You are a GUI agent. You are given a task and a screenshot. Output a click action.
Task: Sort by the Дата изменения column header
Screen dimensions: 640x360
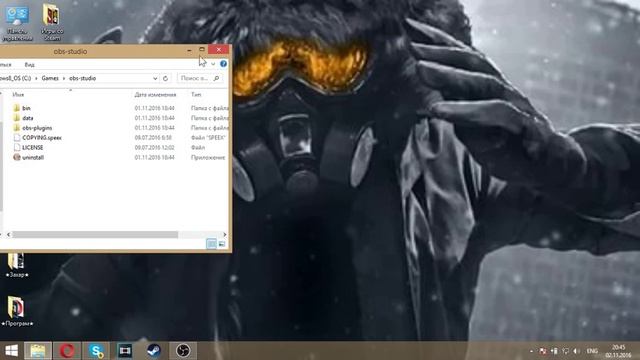[156, 95]
